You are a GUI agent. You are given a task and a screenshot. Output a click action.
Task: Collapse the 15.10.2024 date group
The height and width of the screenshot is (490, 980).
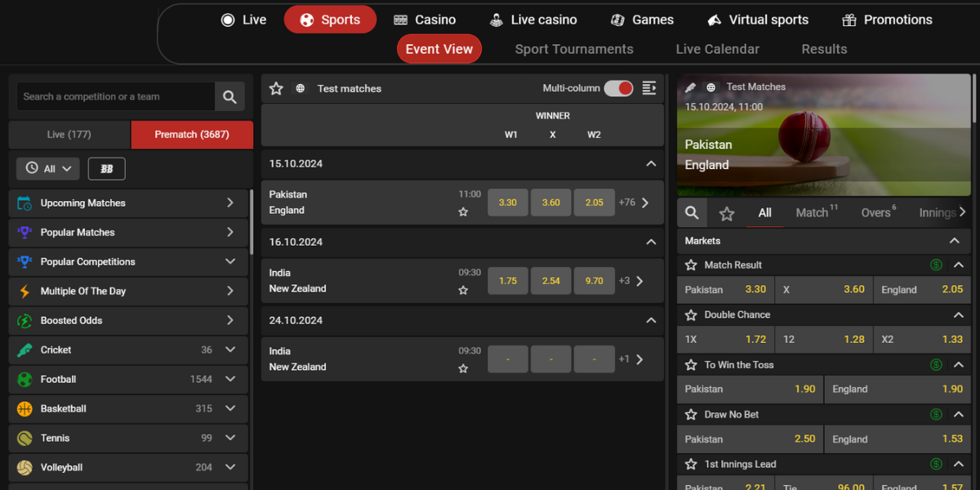coord(651,163)
